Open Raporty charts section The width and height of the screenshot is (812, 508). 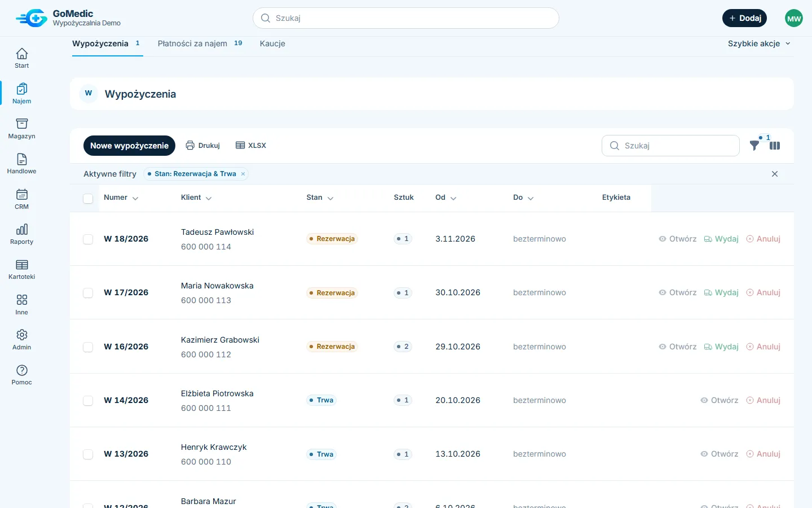(21, 234)
